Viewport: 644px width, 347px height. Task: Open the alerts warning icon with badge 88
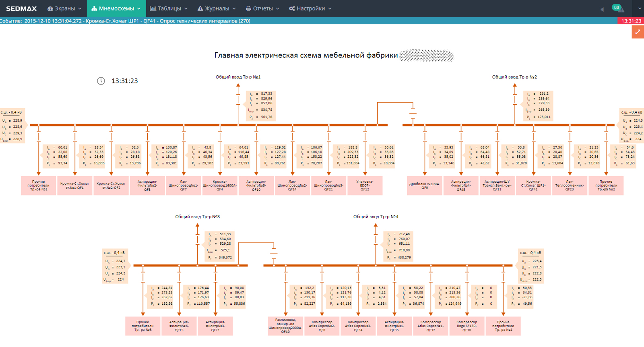coord(618,8)
